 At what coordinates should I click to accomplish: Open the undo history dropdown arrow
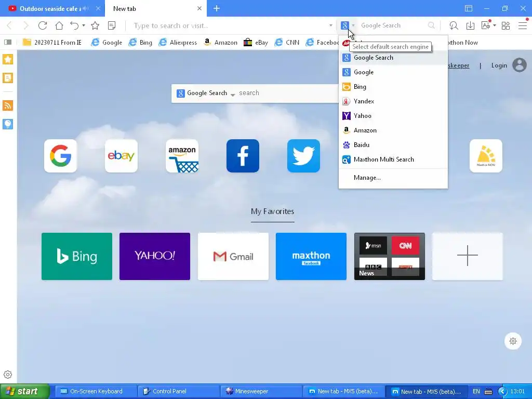pos(84,25)
